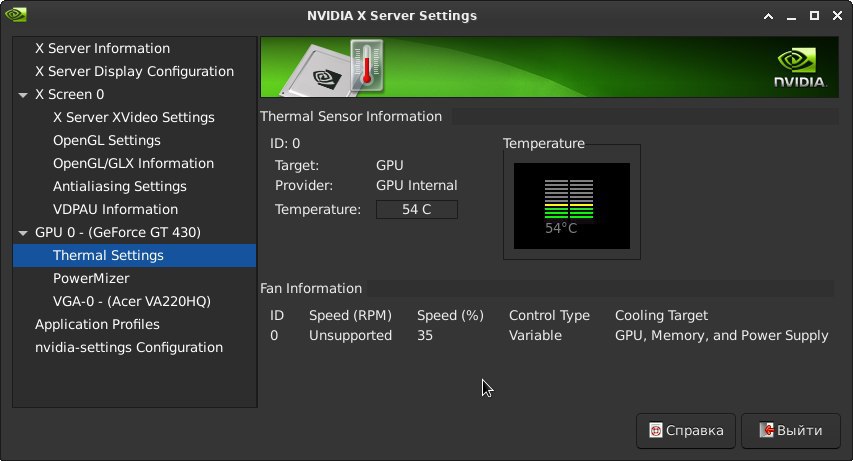Roll up the window with the up-arrow button

click(x=768, y=16)
